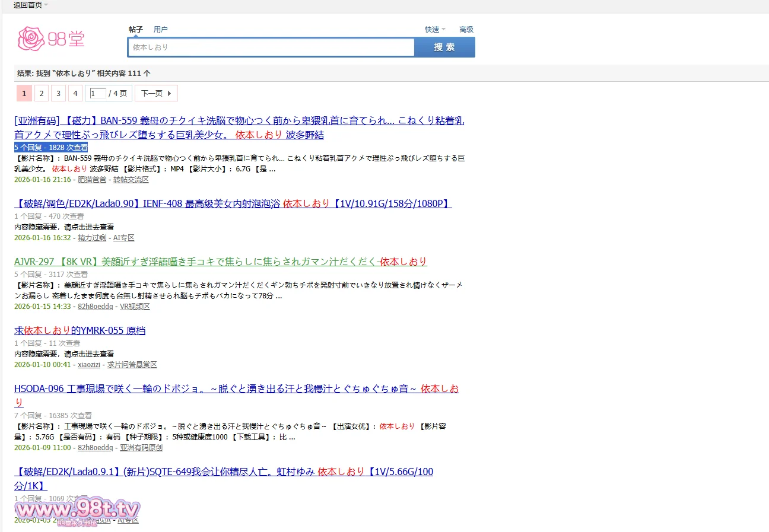Open the VR视频区 forum section link
This screenshot has height=532, width=769.
(135, 307)
